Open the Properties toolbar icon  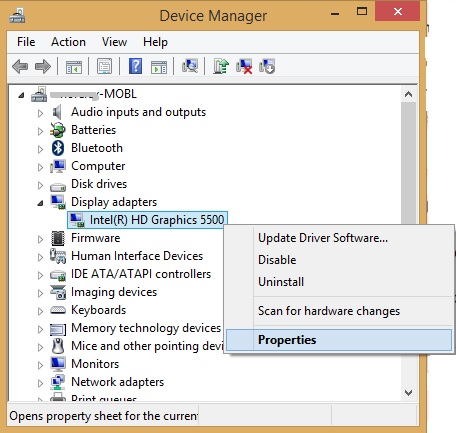(104, 66)
